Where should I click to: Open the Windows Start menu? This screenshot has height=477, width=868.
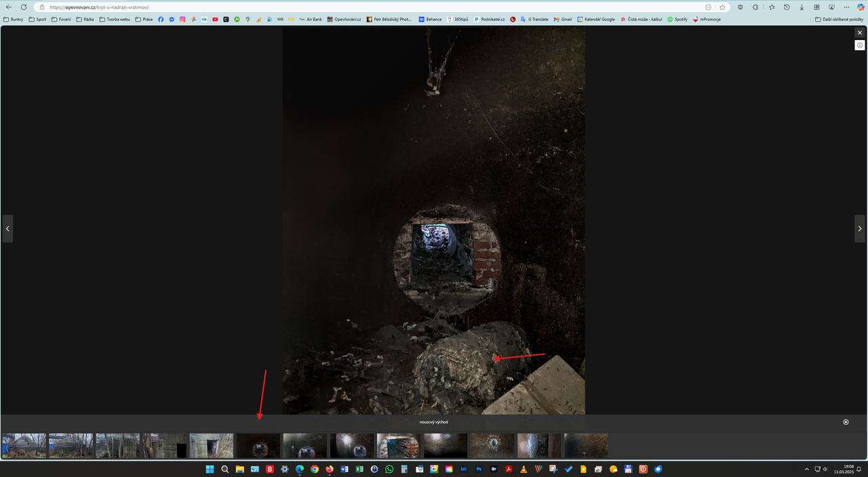click(210, 469)
